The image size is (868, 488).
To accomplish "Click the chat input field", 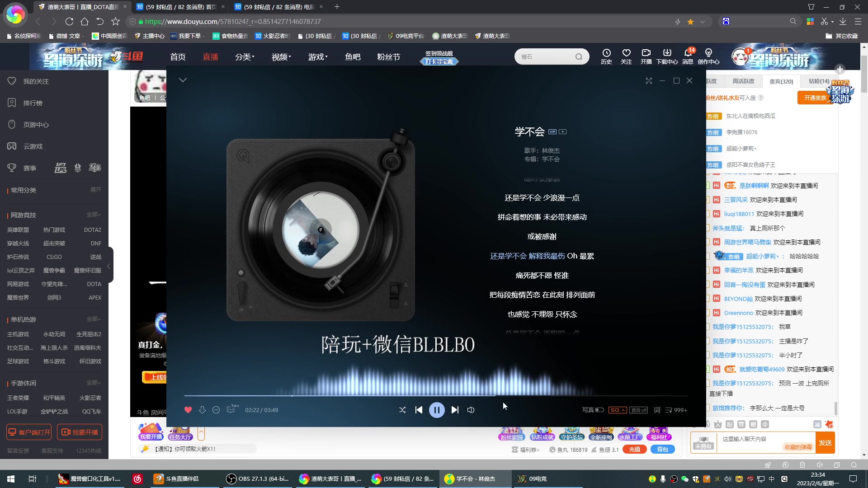I will [766, 443].
